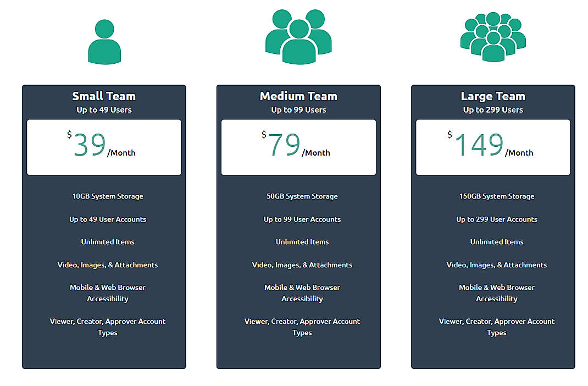Click 'Video, Images, & Attachments' in Large Team card
The height and width of the screenshot is (386, 588).
[497, 265]
